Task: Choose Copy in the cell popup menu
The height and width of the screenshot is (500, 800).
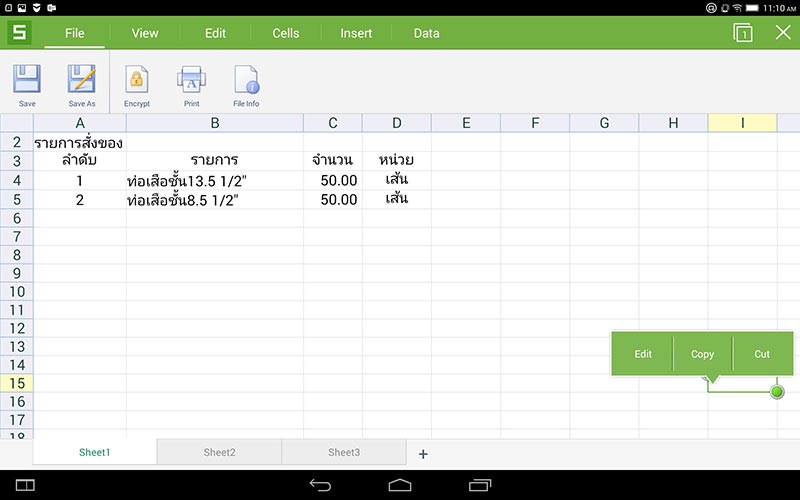Action: tap(703, 354)
